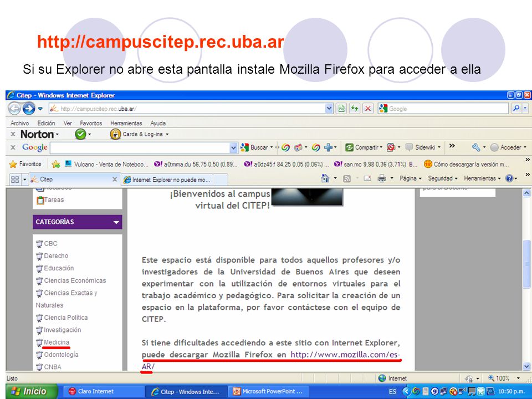Image resolution: width=532 pixels, height=399 pixels.
Task: Open the san.mc Yahoo favorite
Action: click(376, 164)
